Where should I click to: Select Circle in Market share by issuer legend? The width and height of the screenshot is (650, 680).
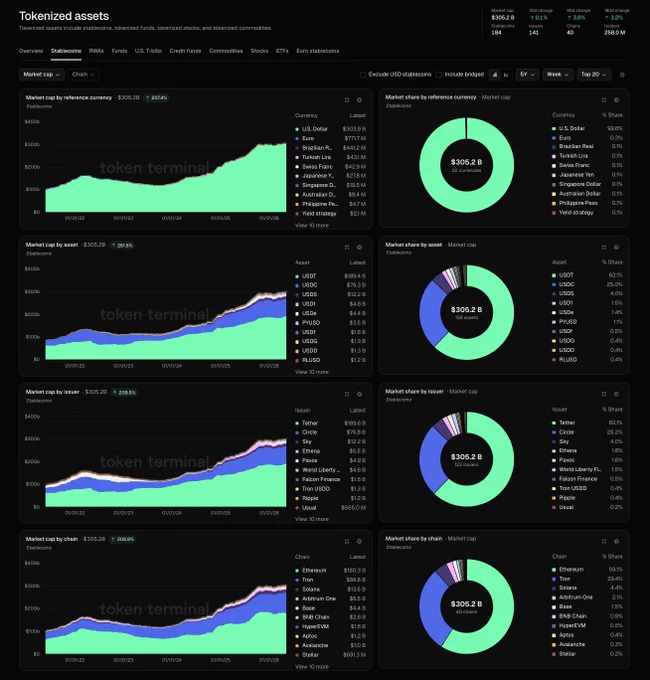(x=588, y=432)
